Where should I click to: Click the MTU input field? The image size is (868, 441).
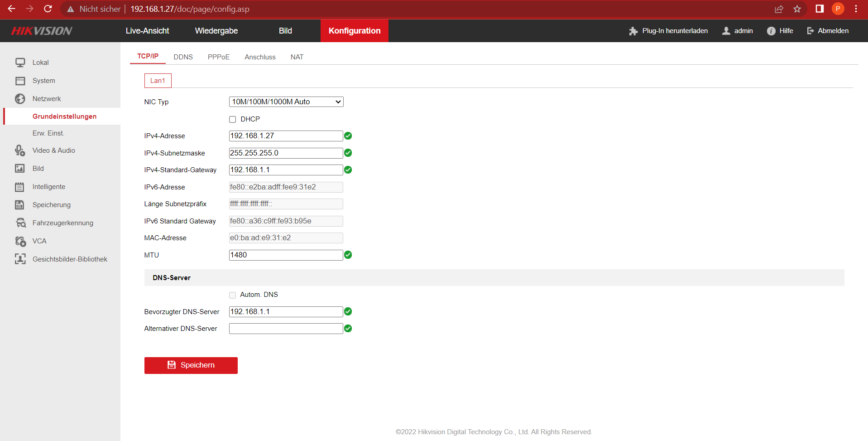[x=286, y=255]
